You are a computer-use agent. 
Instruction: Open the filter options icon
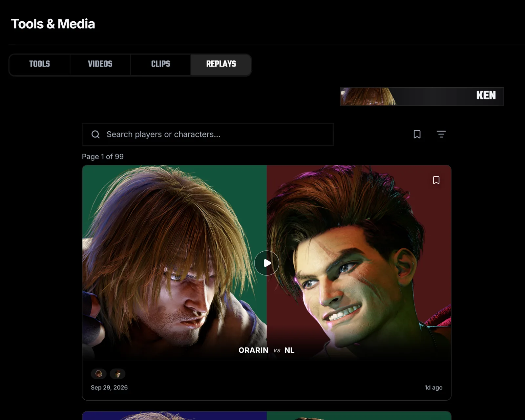click(x=441, y=134)
